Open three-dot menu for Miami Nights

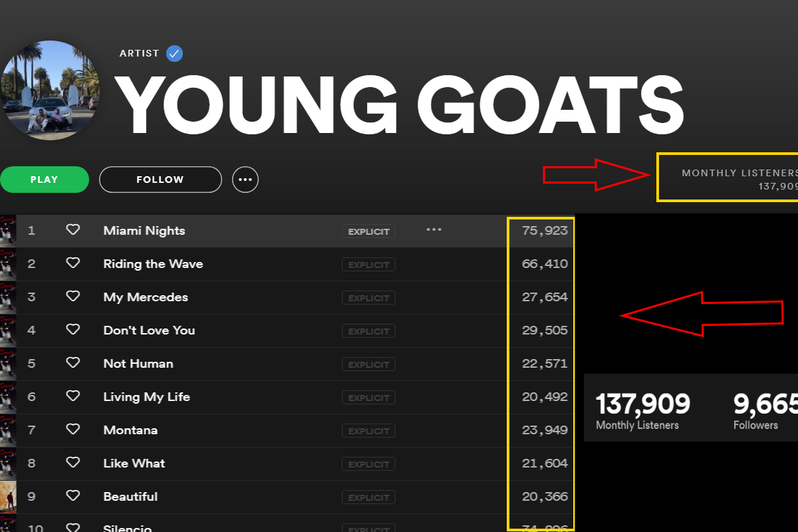coord(434,230)
